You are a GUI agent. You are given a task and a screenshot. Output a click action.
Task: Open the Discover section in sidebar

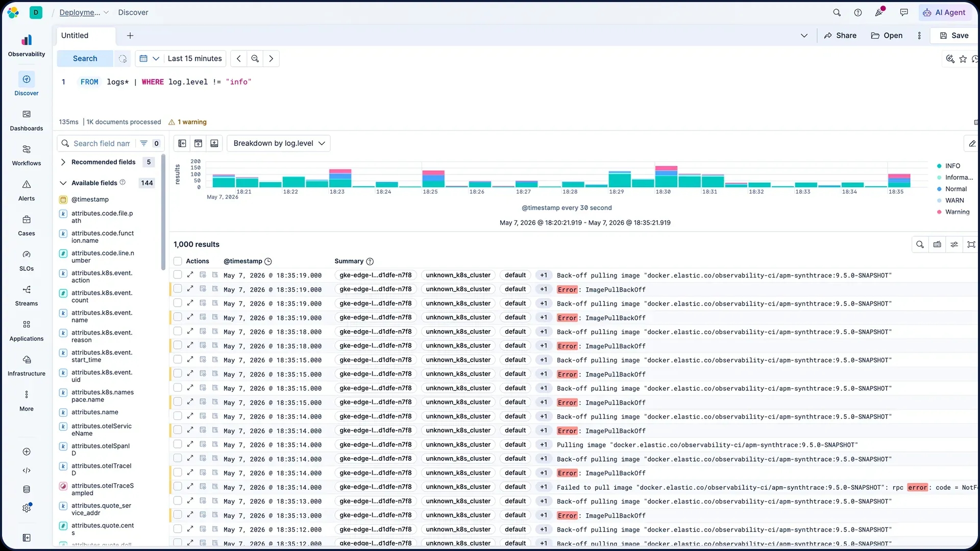pos(27,84)
